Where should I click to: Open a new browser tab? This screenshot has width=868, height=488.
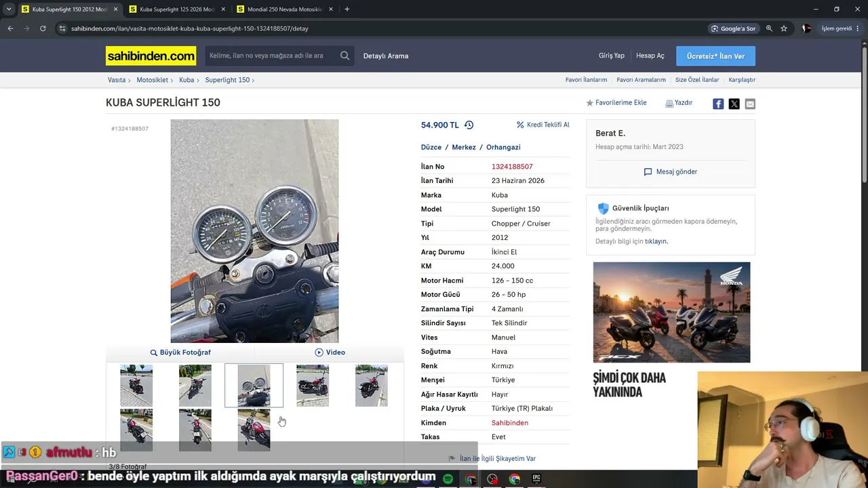coord(347,9)
